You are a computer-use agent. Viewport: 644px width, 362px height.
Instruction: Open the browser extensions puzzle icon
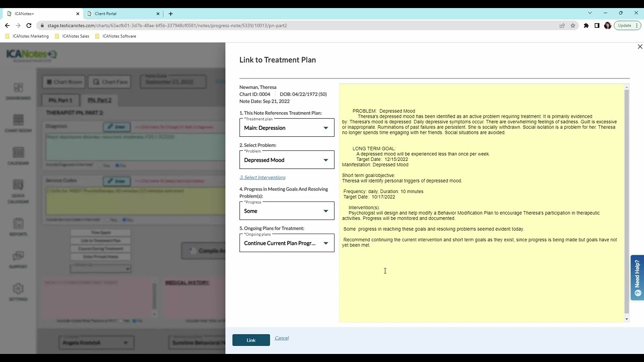pos(586,25)
